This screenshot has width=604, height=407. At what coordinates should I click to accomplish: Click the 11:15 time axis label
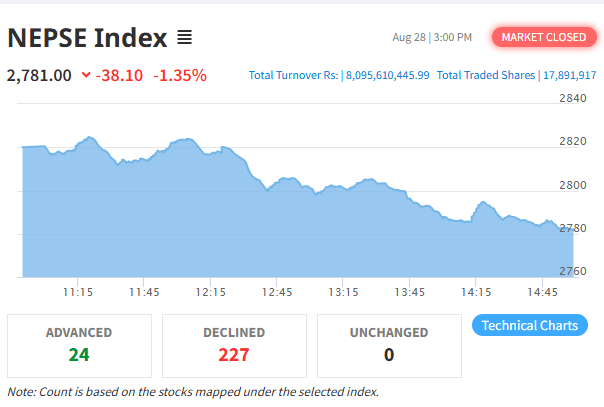tap(78, 292)
